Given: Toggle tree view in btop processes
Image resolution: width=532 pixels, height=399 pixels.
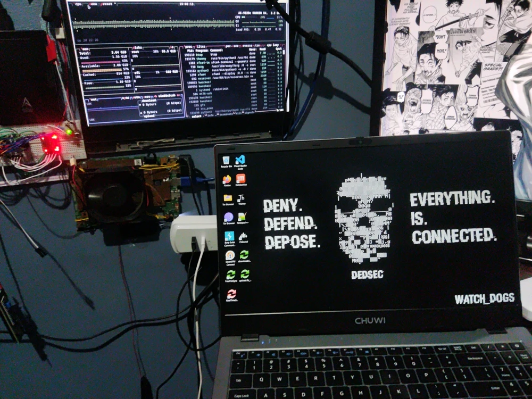Looking at the screenshot, I should 259,45.
